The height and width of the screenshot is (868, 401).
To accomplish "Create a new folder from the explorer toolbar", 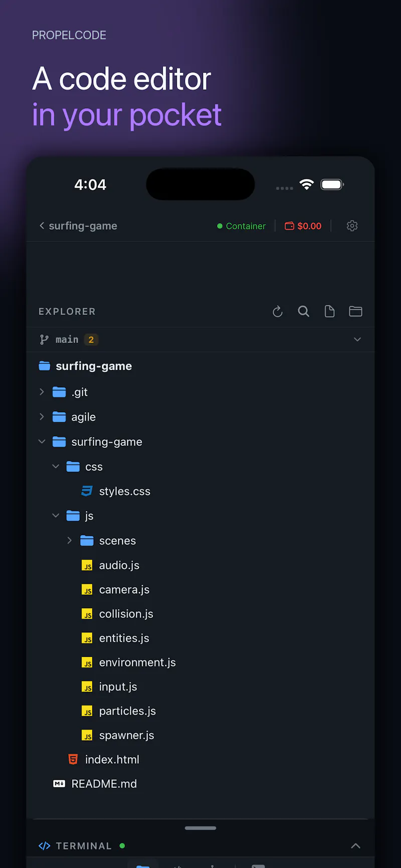I will click(355, 311).
